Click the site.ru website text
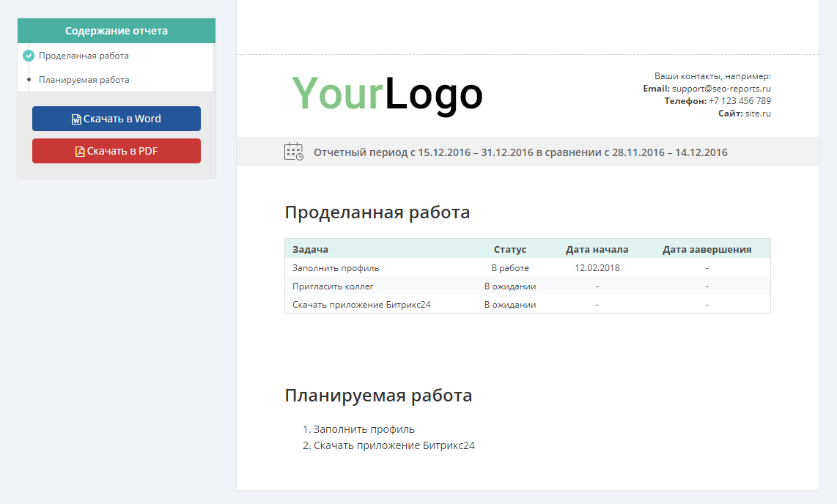The height and width of the screenshot is (504, 837). click(758, 113)
